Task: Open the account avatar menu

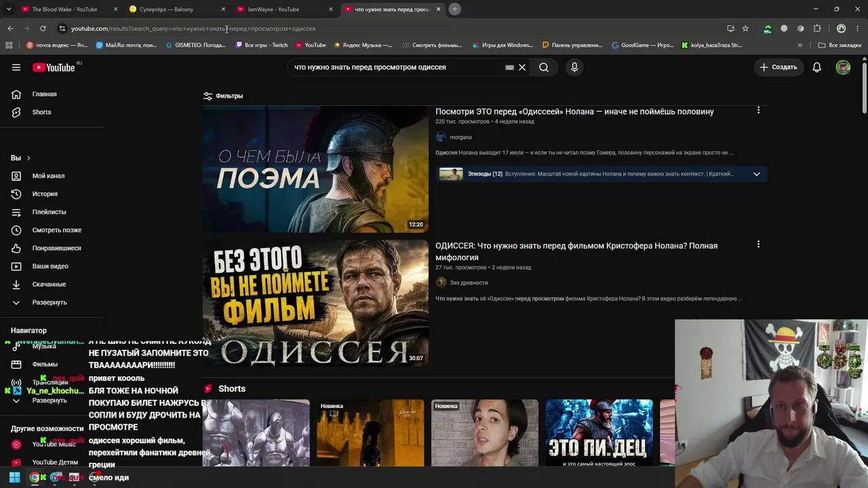Action: 843,67
